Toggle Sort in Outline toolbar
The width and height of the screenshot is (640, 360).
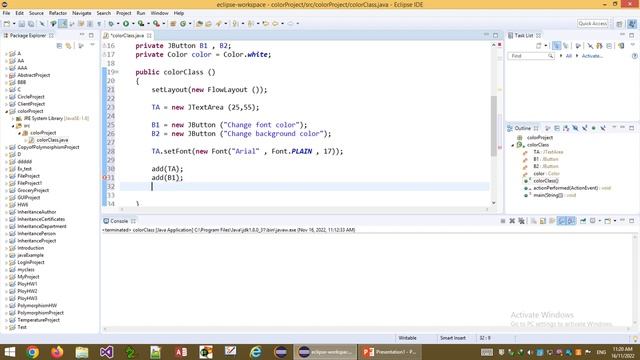pyautogui.click(x=566, y=128)
